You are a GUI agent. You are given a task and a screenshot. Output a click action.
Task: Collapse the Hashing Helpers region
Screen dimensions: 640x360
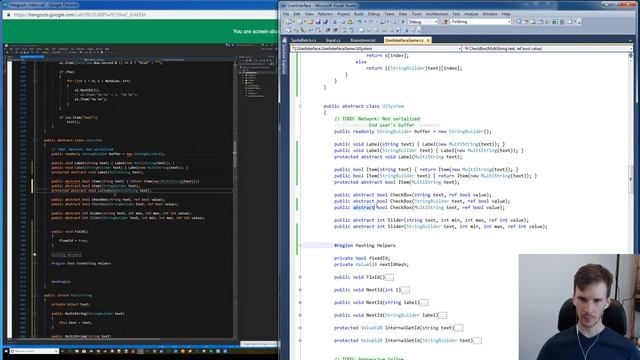tap(300, 246)
